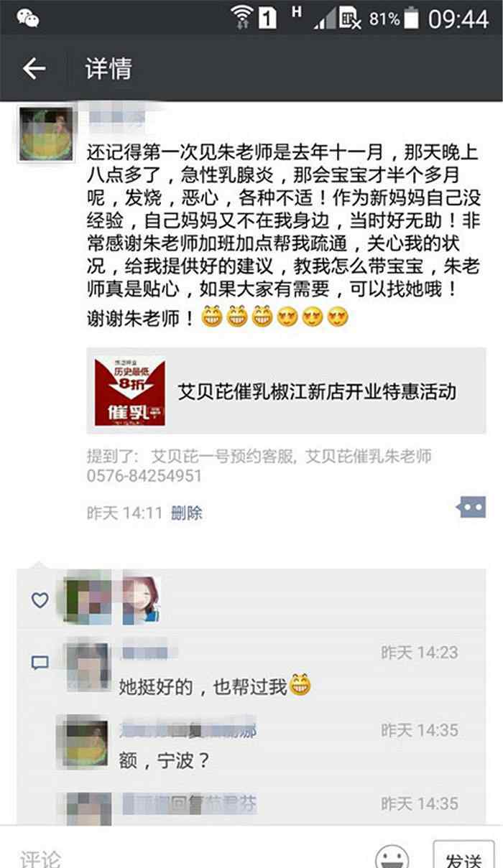Open the post author's avatar
Viewport: 503px width, 868px height.
(x=46, y=135)
